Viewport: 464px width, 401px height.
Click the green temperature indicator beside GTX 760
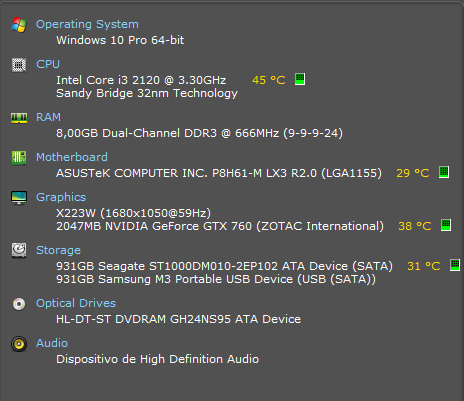tap(446, 225)
